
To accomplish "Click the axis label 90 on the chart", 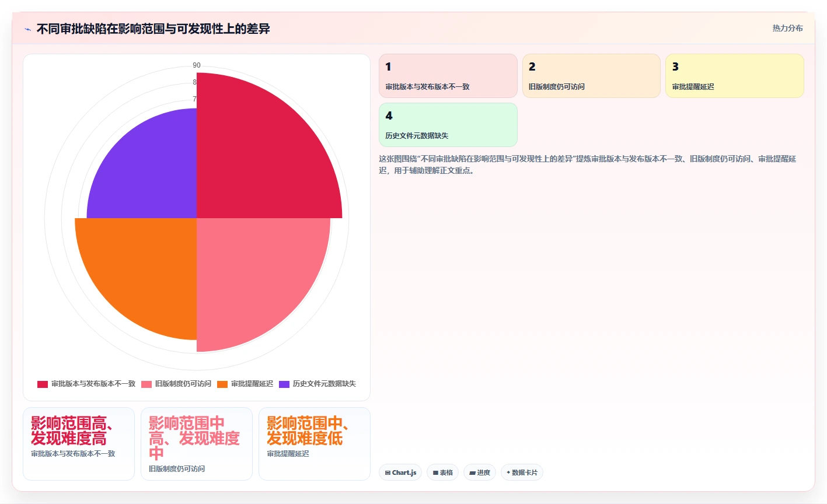I will point(197,65).
